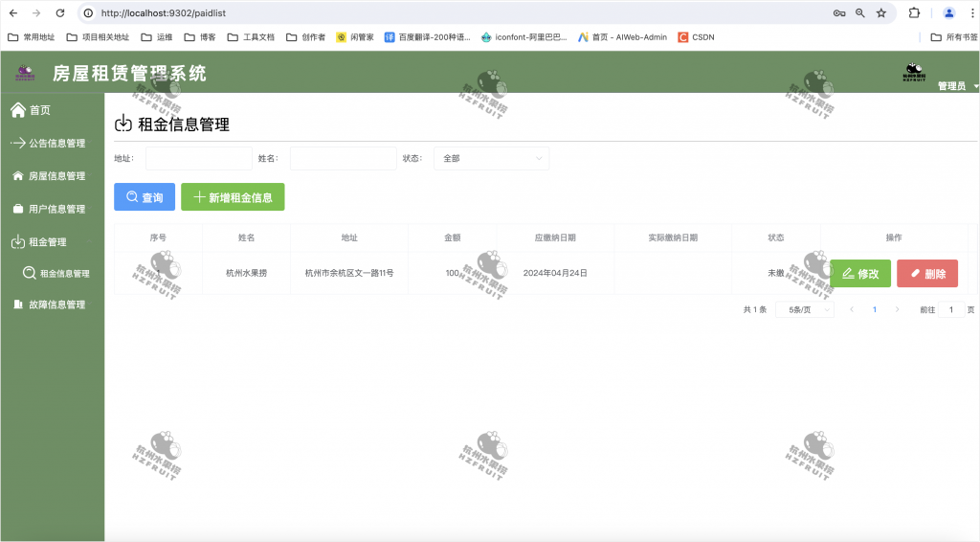
Task: Open the site info icon in the address bar
Action: click(89, 13)
